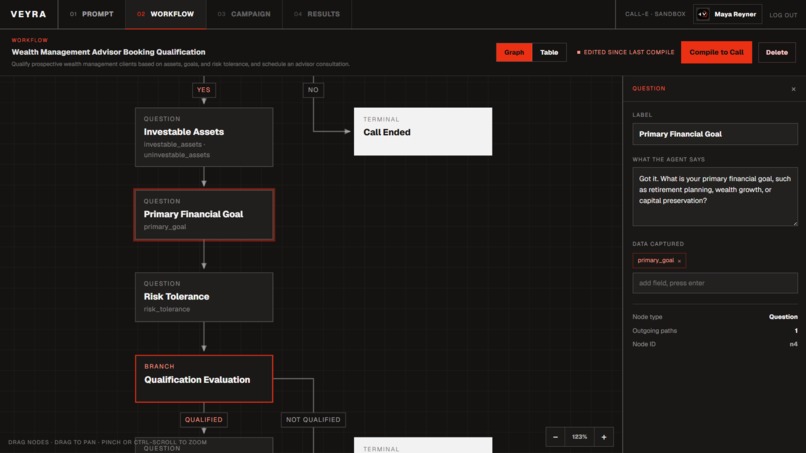
Task: Select the Risk Tolerance question node
Action: point(204,297)
